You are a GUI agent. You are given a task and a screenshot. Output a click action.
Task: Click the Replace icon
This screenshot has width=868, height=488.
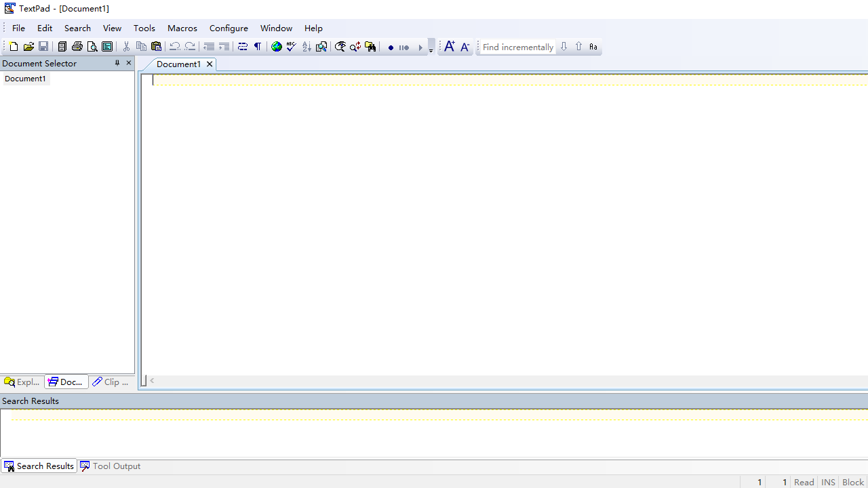tap(355, 47)
